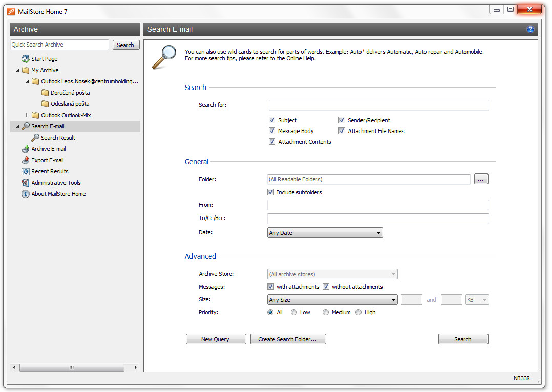Select the Low priority radio button
The height and width of the screenshot is (392, 552).
294,312
